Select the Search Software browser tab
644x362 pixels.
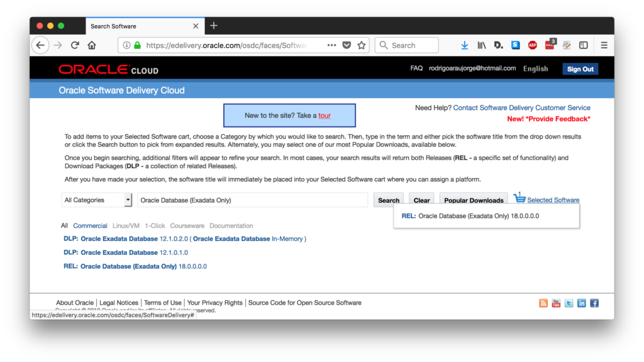point(145,26)
